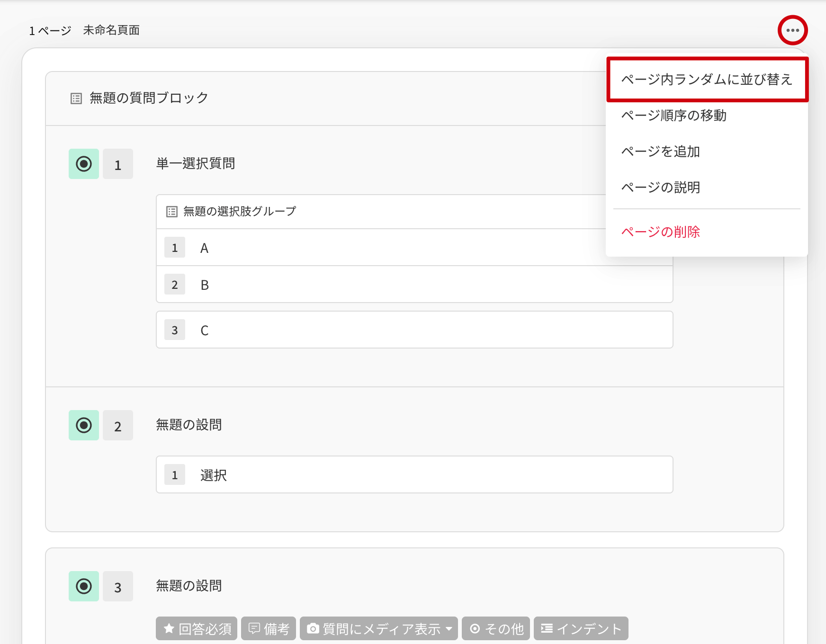Click choice C row

(414, 330)
